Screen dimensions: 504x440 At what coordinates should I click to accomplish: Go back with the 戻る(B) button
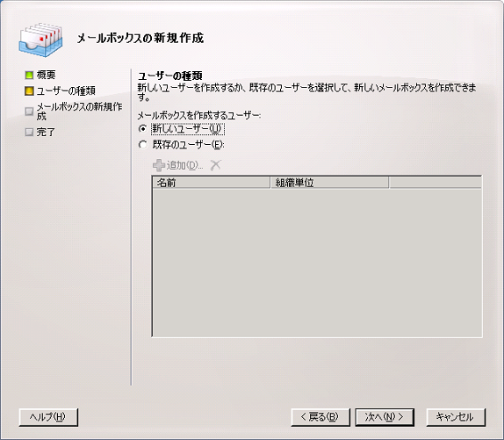tap(320, 417)
